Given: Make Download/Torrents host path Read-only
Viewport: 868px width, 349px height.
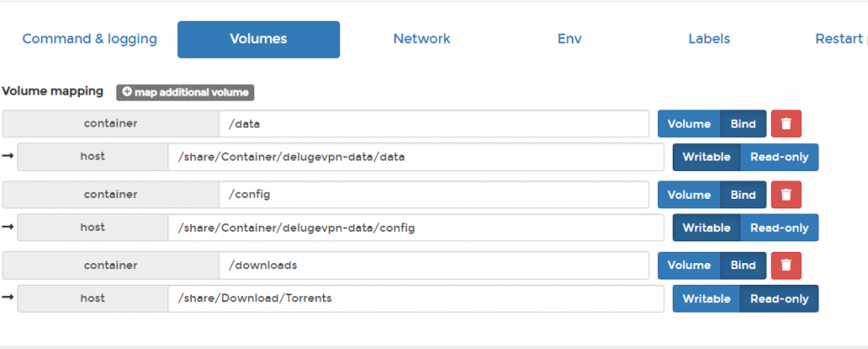Looking at the screenshot, I should pos(779,299).
